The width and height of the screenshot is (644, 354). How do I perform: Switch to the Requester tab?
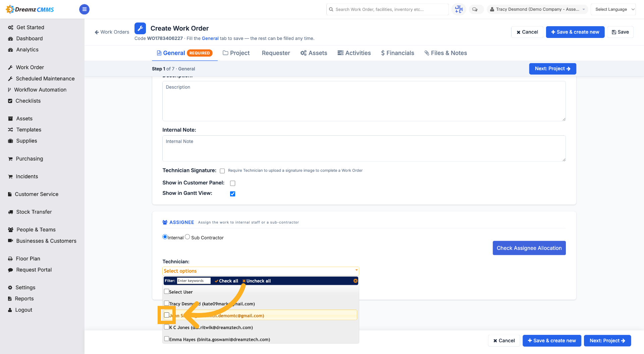coord(276,53)
